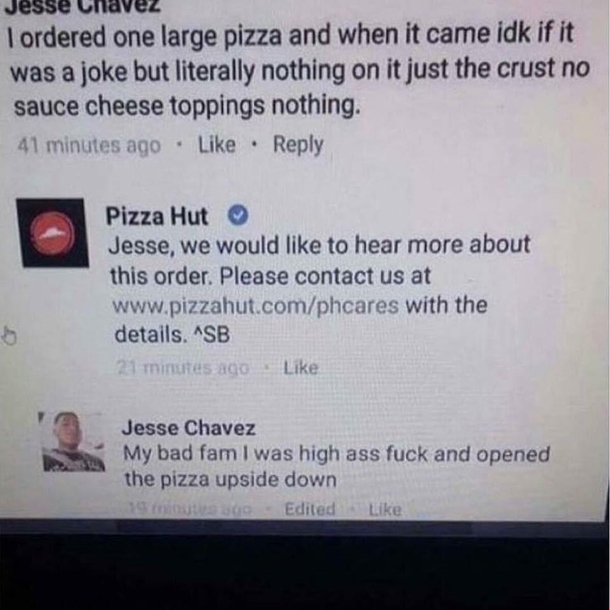Image resolution: width=610 pixels, height=610 pixels.
Task: Click the cut-off Jesse Chavez name at top
Action: [82, 6]
